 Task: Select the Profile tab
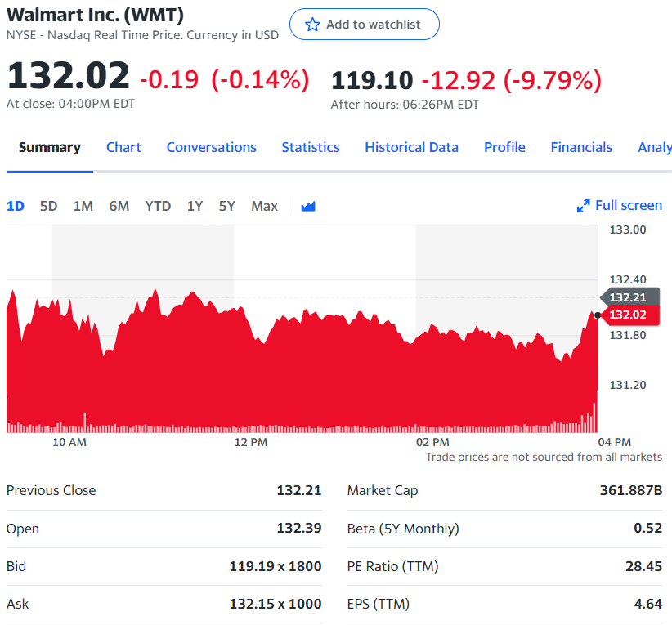point(504,147)
